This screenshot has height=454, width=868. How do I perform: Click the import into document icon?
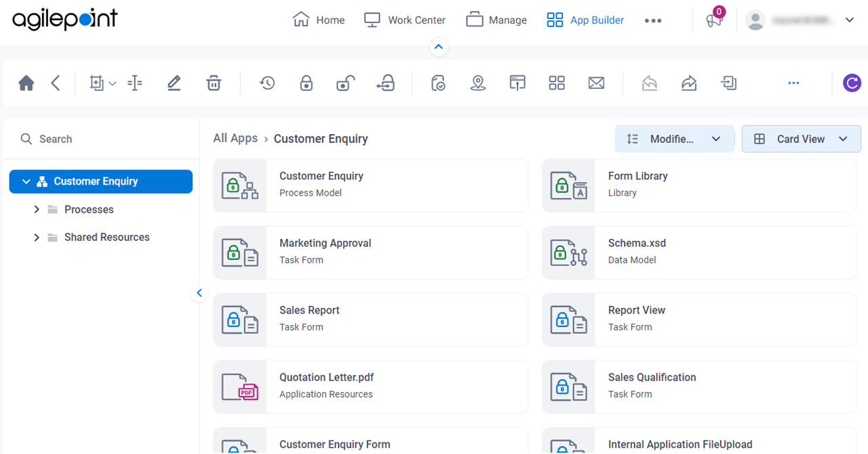[x=728, y=83]
